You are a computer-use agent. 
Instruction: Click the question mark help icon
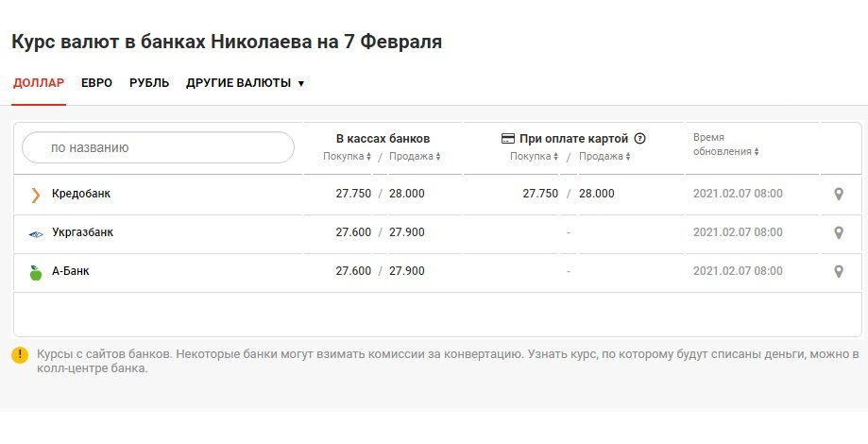[x=640, y=139]
